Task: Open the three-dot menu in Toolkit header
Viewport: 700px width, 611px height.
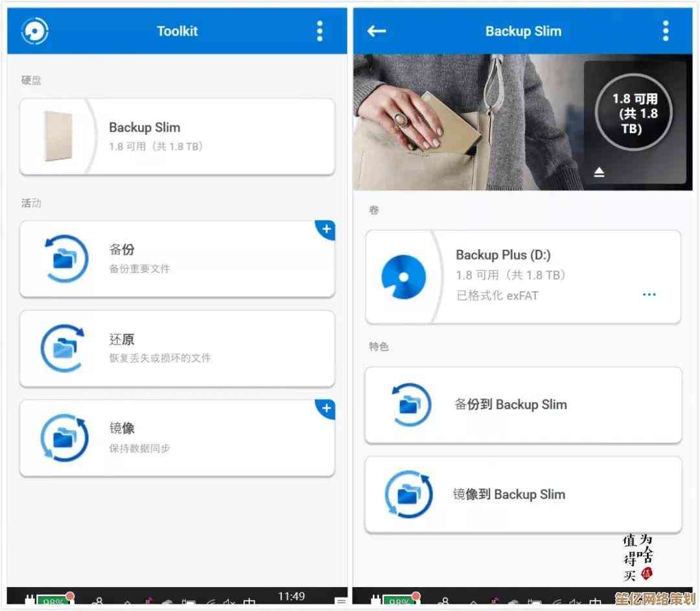Action: (320, 30)
